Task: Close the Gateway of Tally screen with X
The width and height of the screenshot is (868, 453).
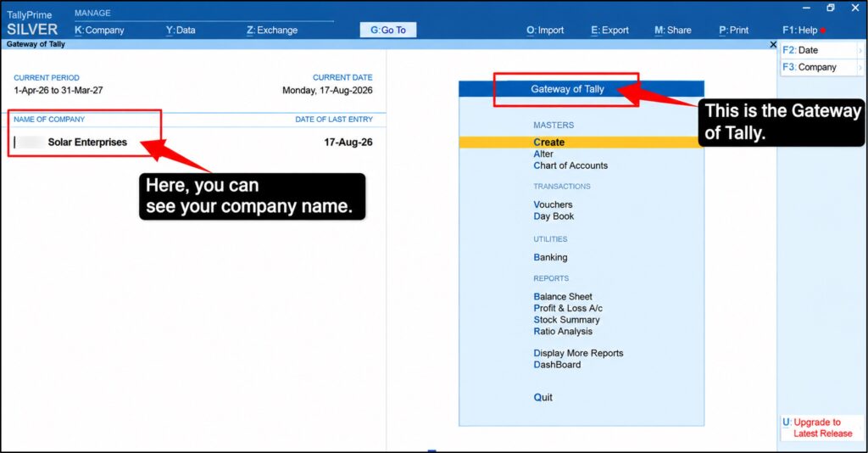Action: pyautogui.click(x=773, y=44)
